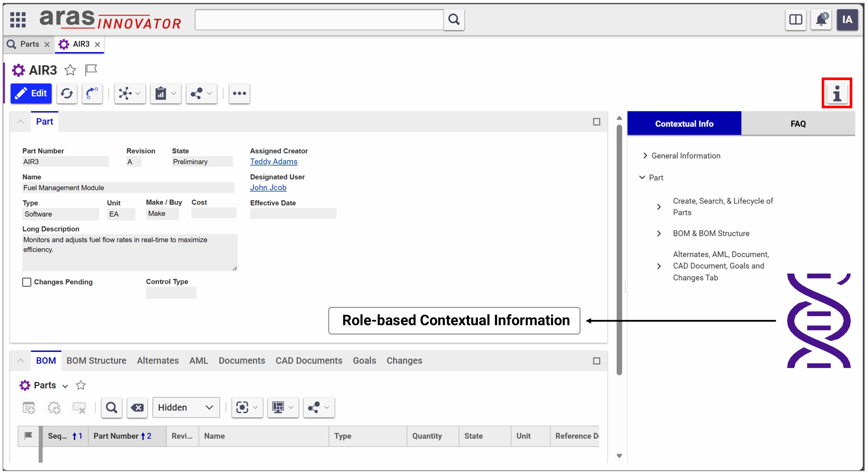Sort by the Quantity column header

click(x=433, y=436)
